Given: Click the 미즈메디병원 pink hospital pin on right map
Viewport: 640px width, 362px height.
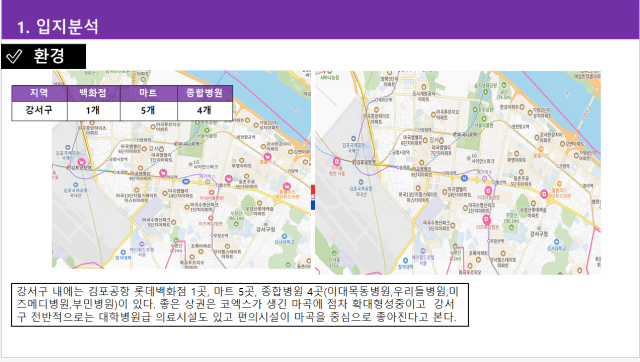Looking at the screenshot, I should (486, 220).
